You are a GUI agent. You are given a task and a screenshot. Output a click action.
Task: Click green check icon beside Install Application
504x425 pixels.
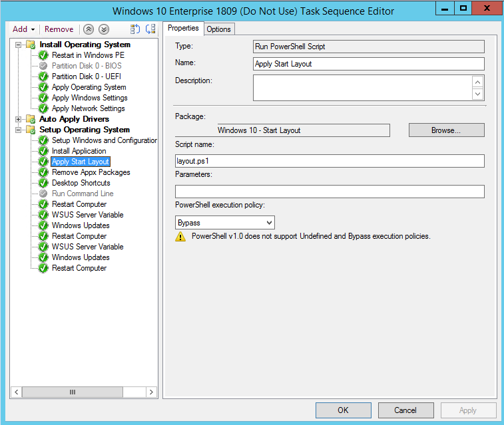click(x=43, y=151)
